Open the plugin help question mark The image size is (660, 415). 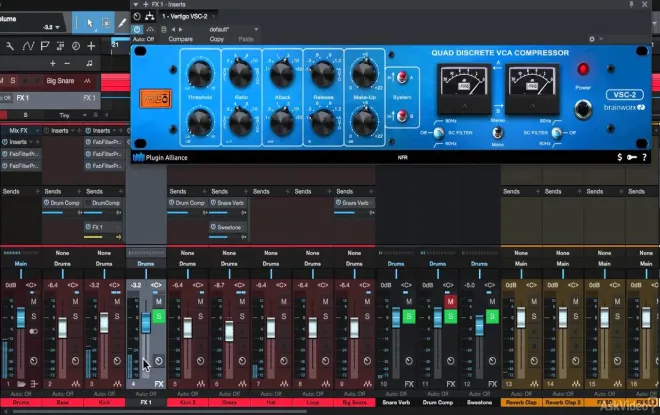pyautogui.click(x=644, y=157)
